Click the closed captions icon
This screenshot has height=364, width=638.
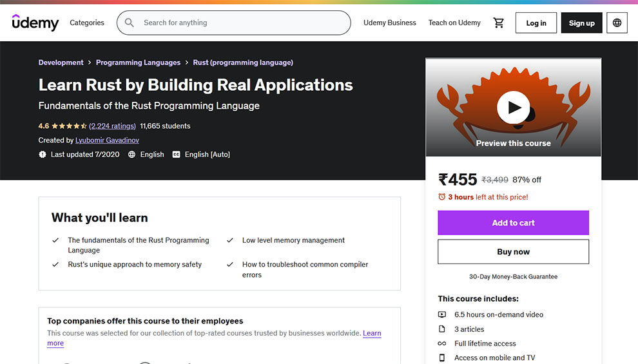click(176, 155)
